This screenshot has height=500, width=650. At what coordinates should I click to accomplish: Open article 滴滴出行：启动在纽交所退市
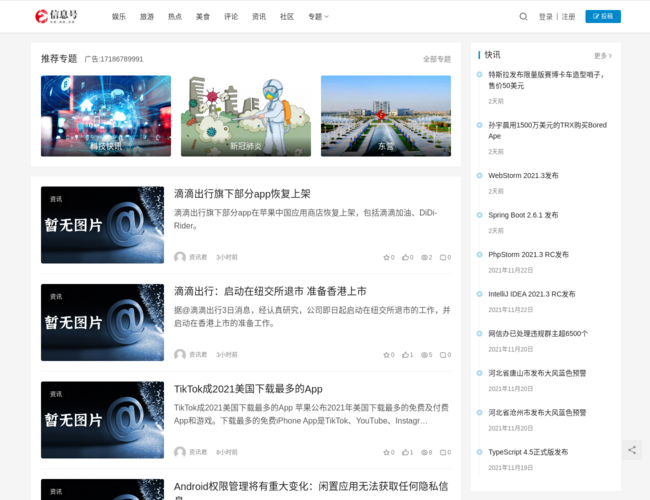pos(270,291)
